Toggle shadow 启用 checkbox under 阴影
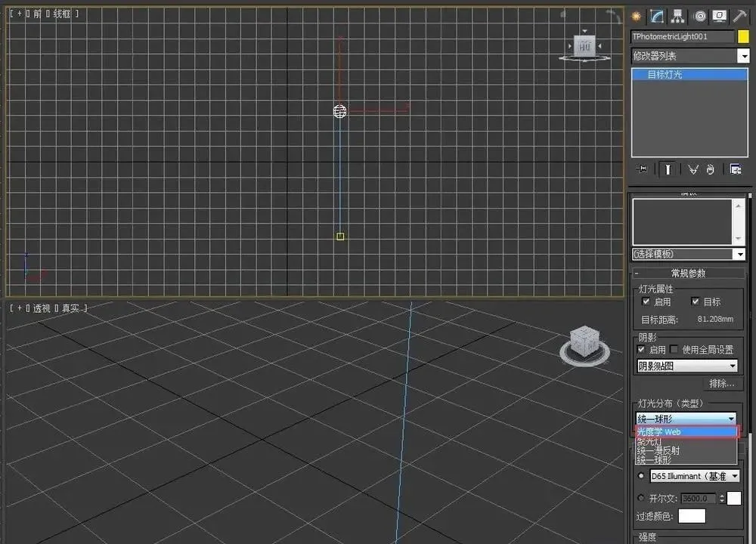The image size is (756, 544). pyautogui.click(x=641, y=350)
